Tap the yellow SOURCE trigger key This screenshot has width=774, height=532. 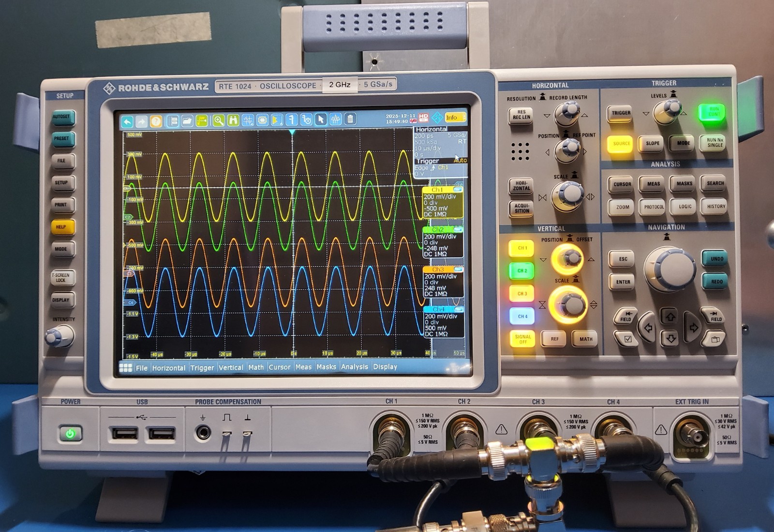pos(621,144)
